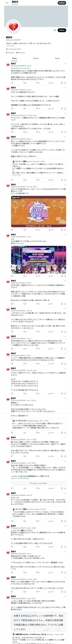Open the ABEMA event image thumbnail
Image resolution: width=72 pixels, height=644 pixels.
pos(39,211)
